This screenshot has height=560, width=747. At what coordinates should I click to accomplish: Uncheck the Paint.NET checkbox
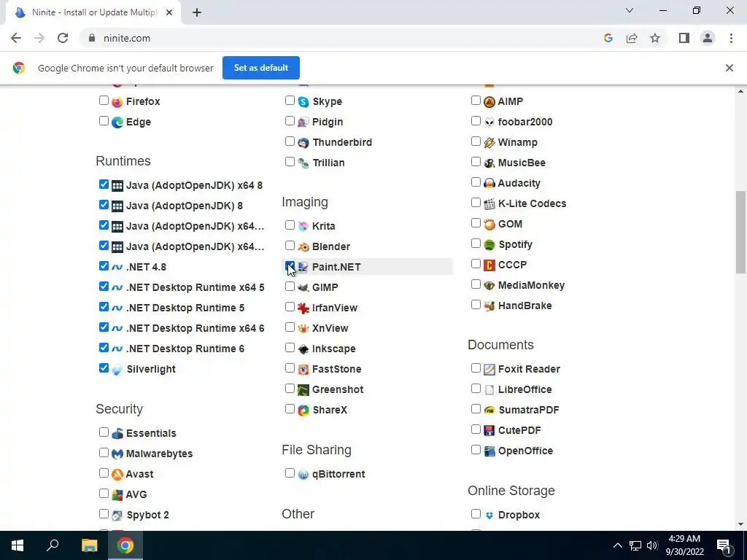290,266
